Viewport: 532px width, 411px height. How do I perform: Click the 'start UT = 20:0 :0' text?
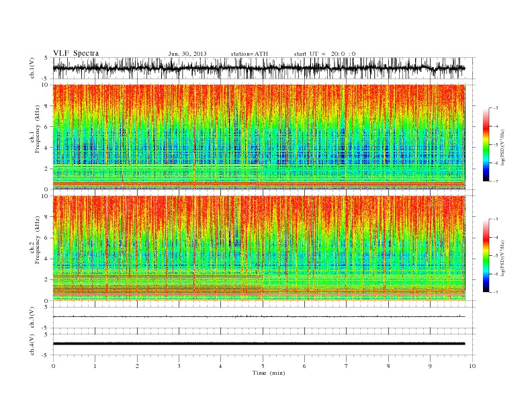click(324, 54)
